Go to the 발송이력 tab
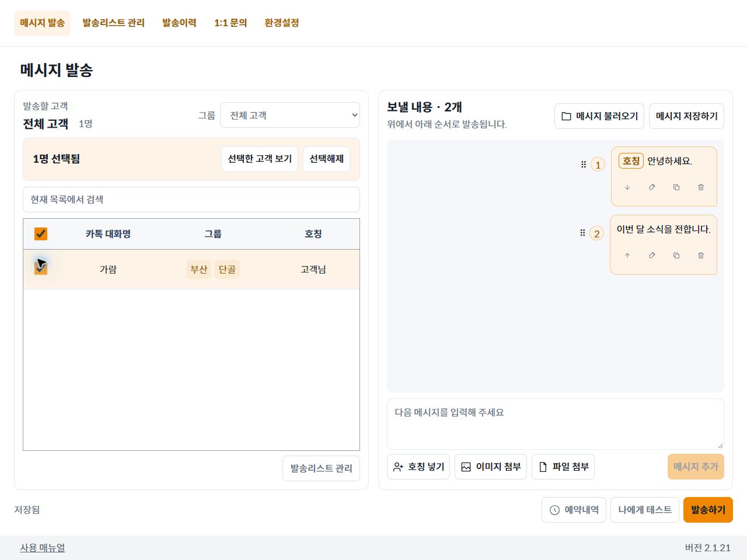This screenshot has height=560, width=747. (x=179, y=23)
